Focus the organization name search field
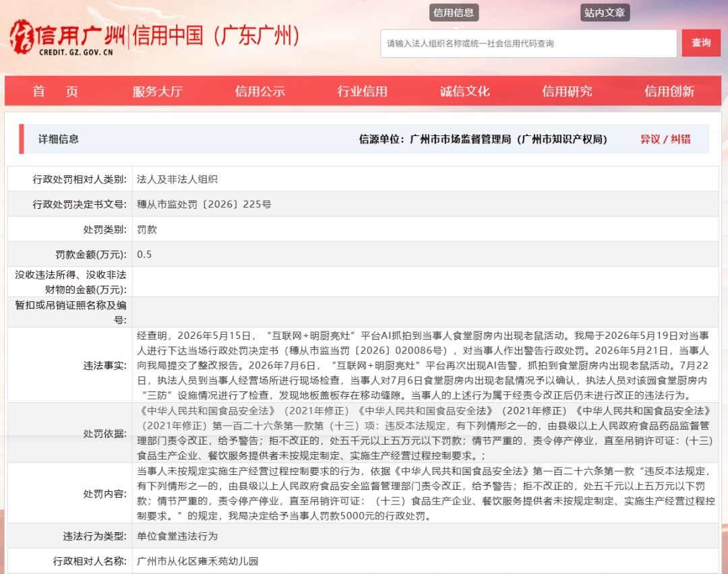Viewport: 728px width, 574px height. tap(528, 44)
